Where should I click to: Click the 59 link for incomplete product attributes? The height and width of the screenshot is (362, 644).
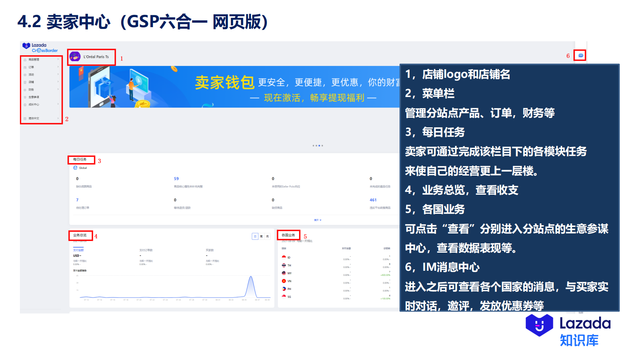point(176,178)
